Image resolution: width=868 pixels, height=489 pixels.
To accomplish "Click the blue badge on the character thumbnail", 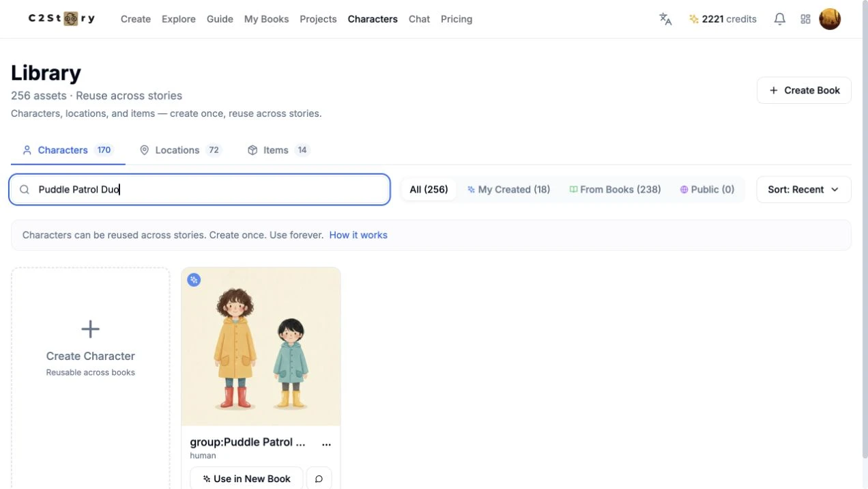I will [194, 279].
